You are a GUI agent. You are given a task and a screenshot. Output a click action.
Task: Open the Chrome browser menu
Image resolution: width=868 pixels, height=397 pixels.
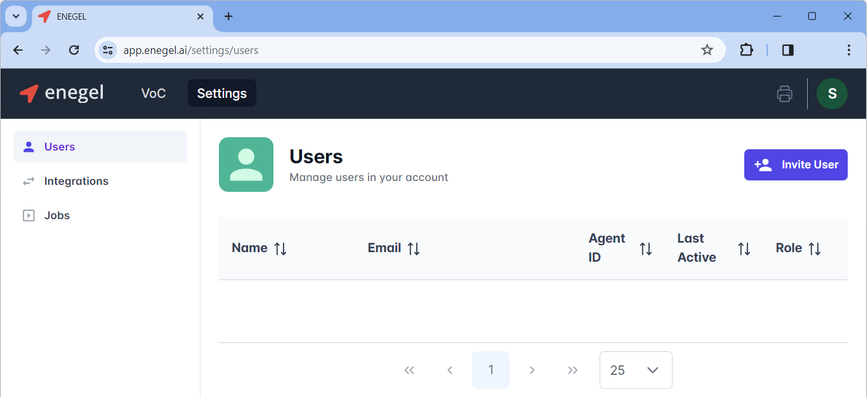[x=849, y=50]
